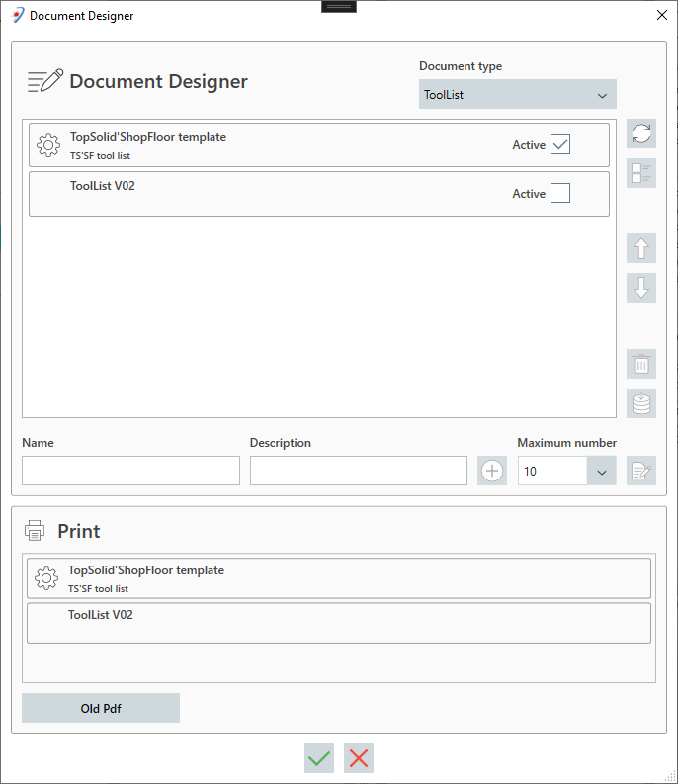Screen dimensions: 678x784
Task: Click the database import icon
Action: click(x=641, y=403)
